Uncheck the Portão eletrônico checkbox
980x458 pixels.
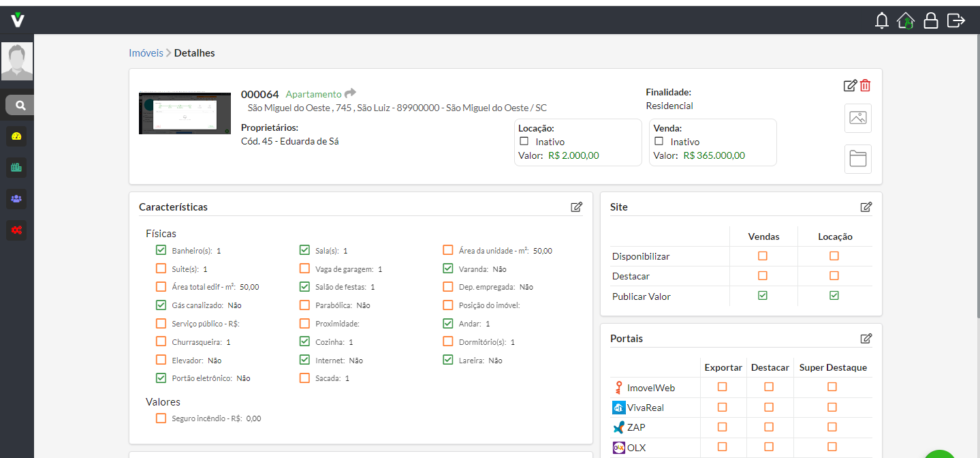[161, 378]
